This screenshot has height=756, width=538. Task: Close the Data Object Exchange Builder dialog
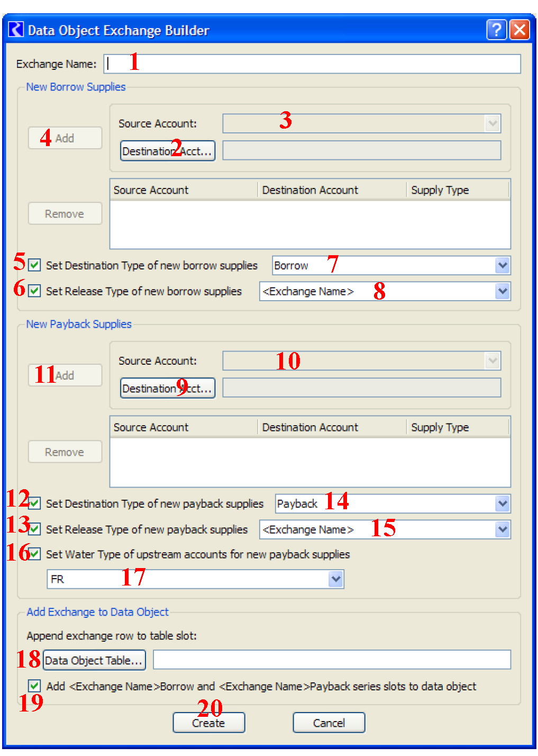point(519,30)
